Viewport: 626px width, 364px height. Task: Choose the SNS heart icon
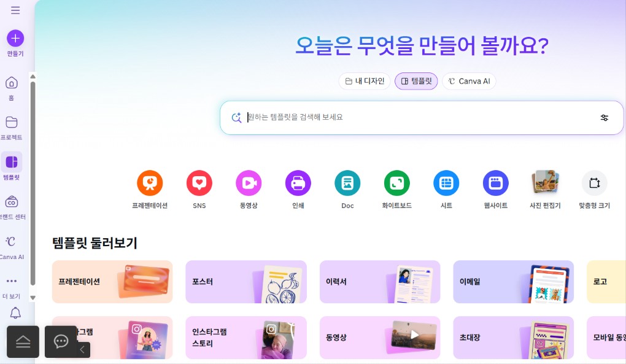pos(199,183)
